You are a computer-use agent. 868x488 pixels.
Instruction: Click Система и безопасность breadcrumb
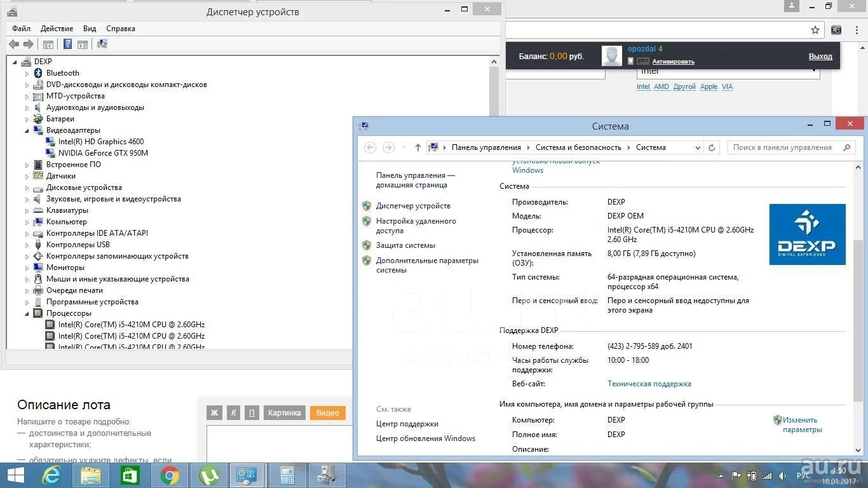pos(578,147)
